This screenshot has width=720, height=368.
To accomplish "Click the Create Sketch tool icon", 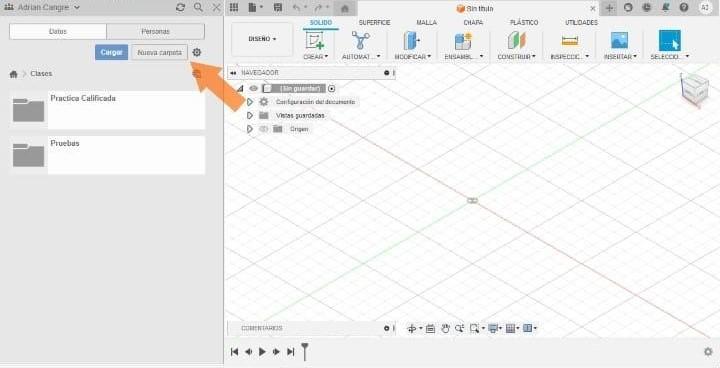I will (315, 40).
